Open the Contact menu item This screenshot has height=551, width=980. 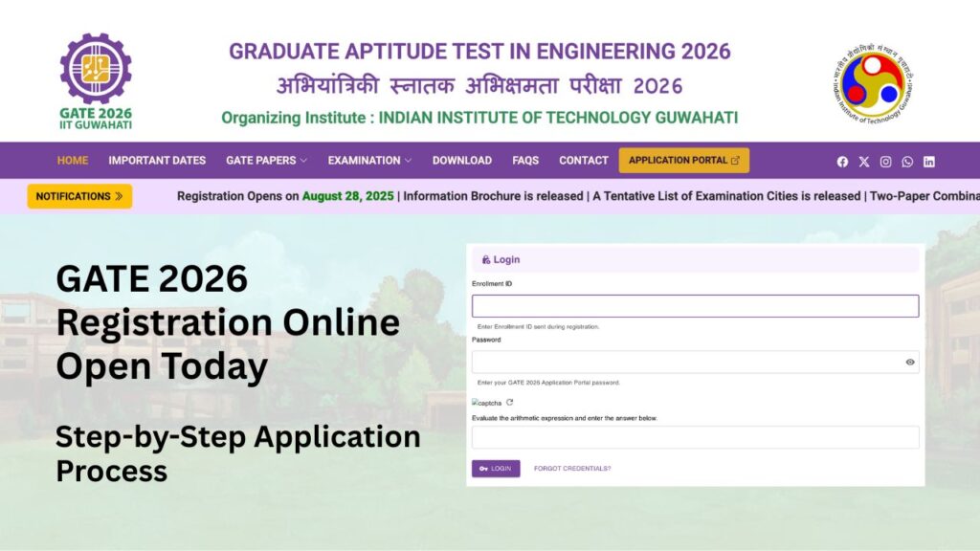pos(584,161)
